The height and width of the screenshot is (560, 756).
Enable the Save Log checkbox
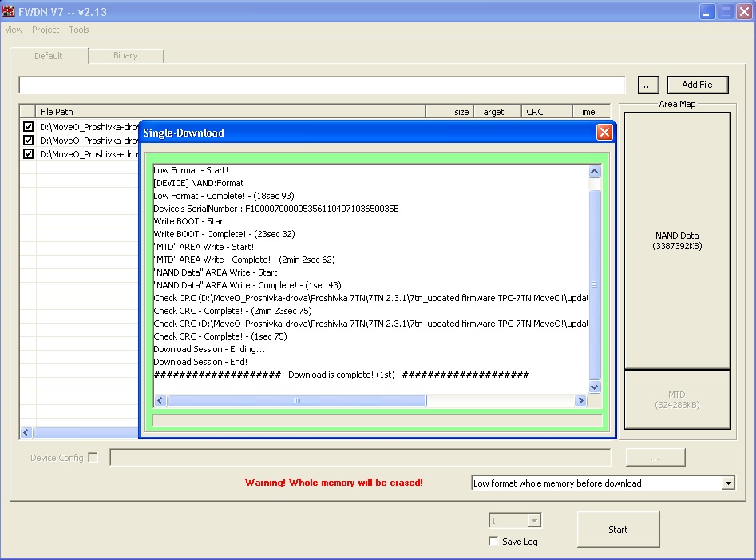pyautogui.click(x=493, y=541)
